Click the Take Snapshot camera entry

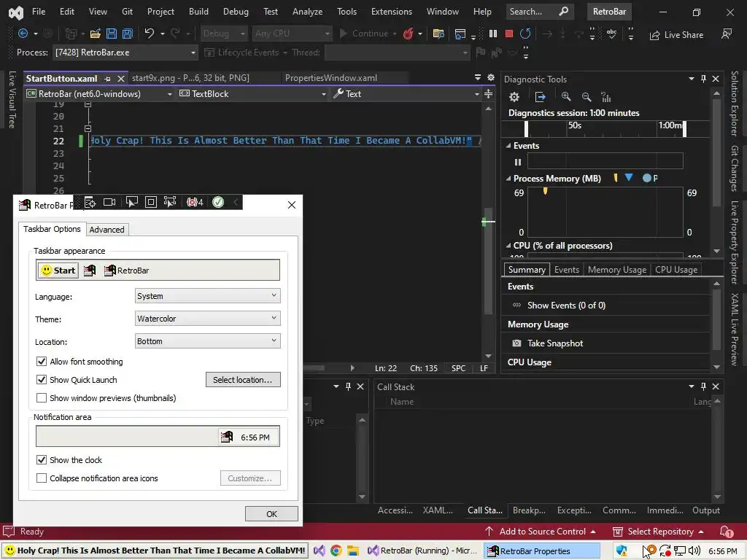[547, 343]
